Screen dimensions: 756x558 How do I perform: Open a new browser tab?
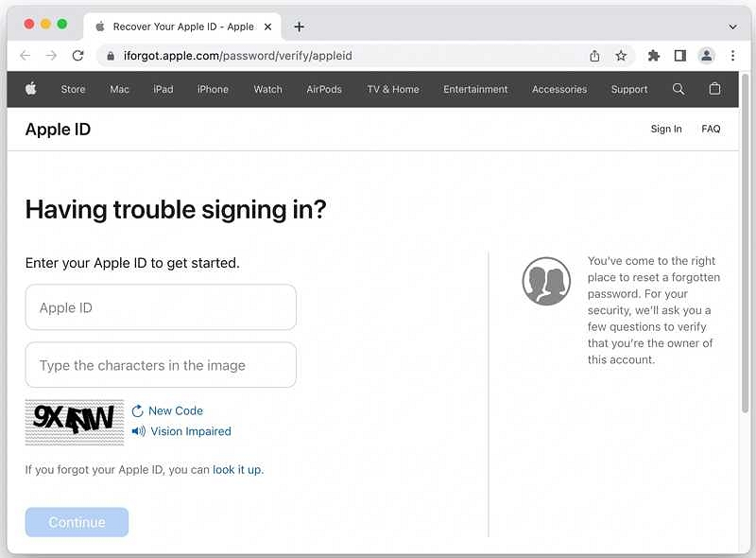(x=300, y=26)
